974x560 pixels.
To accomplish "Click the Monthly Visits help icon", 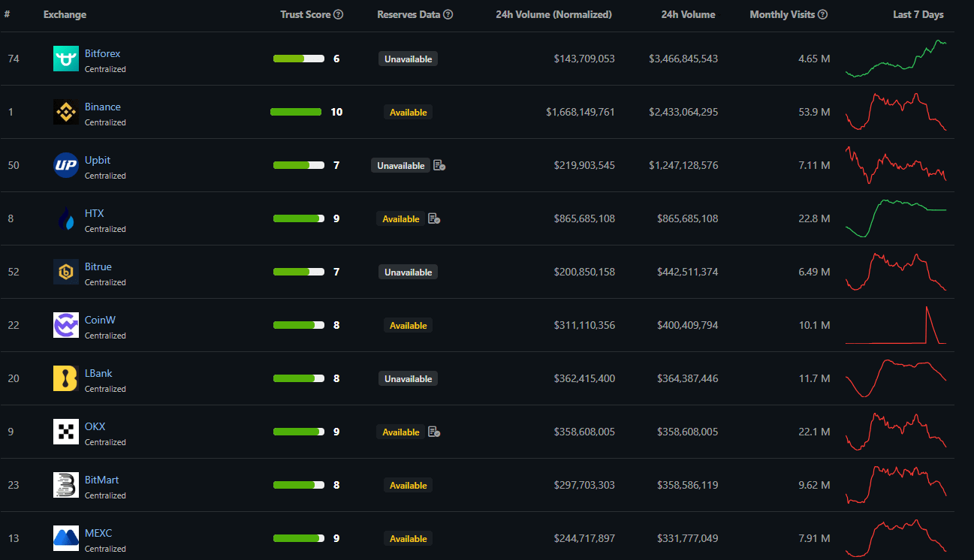I will [823, 14].
